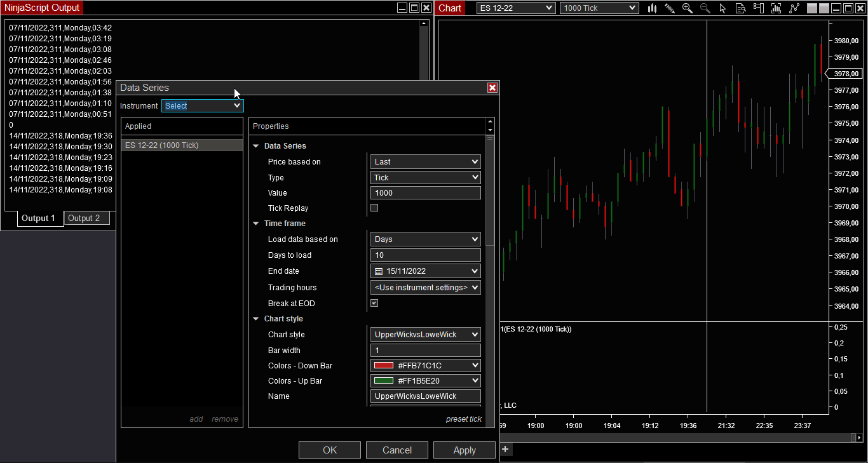
Task: Select ES 12-22 (1000 Tick) in Applied list
Action: 182,145
